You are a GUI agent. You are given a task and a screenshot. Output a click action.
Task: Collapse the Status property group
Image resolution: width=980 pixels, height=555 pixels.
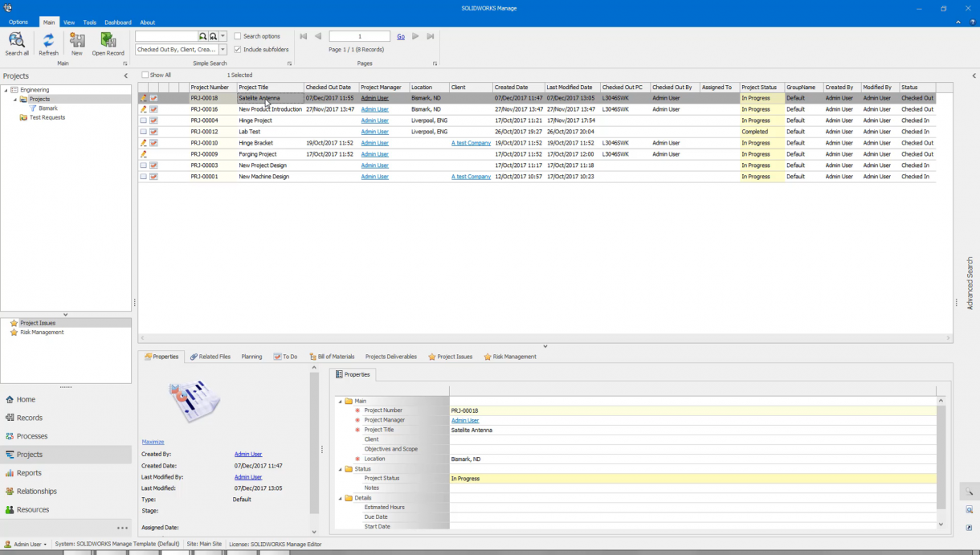340,469
